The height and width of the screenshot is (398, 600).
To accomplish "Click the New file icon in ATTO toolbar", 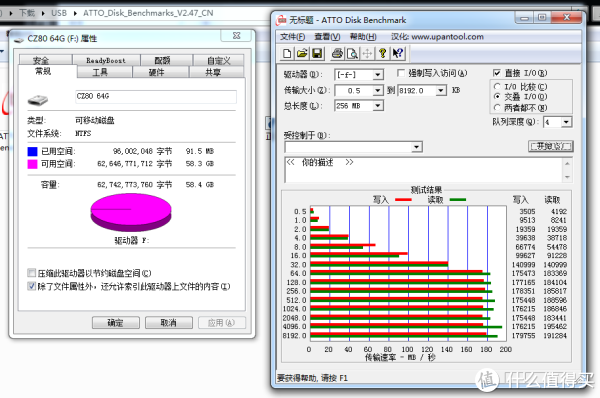I will (x=287, y=53).
